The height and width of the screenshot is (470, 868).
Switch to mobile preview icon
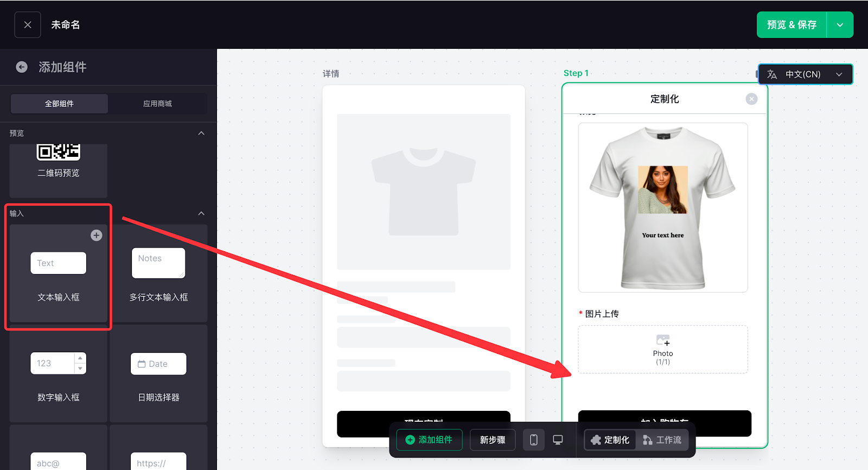point(533,440)
